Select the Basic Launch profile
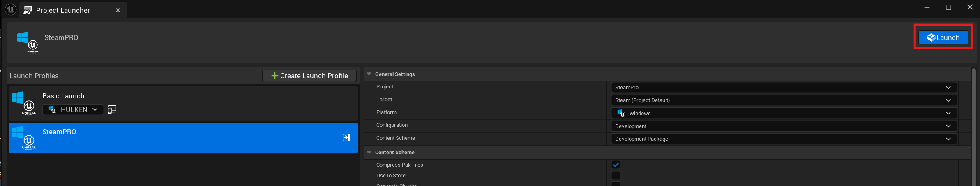 click(183, 103)
